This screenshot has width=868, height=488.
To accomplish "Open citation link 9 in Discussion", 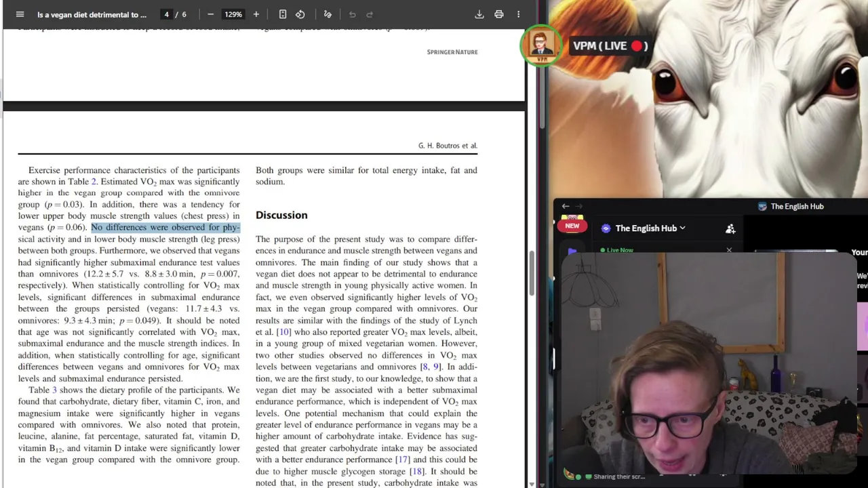I will (x=437, y=367).
